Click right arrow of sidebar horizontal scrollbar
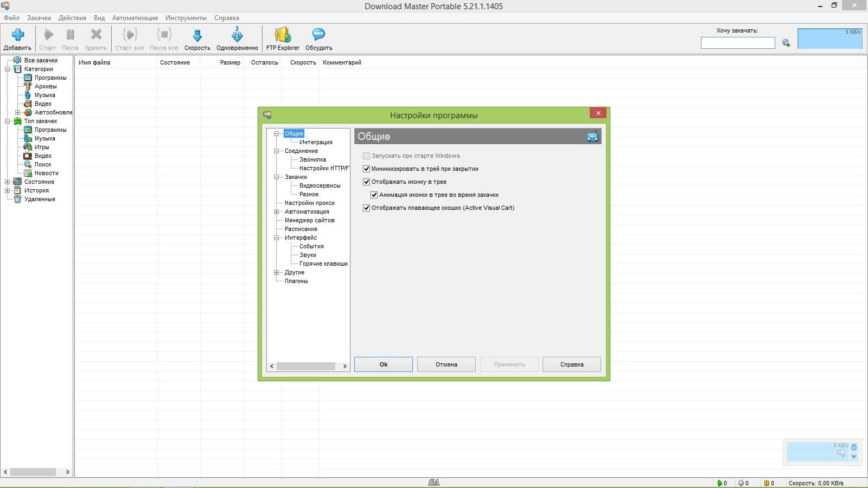The image size is (868, 488). tap(67, 472)
